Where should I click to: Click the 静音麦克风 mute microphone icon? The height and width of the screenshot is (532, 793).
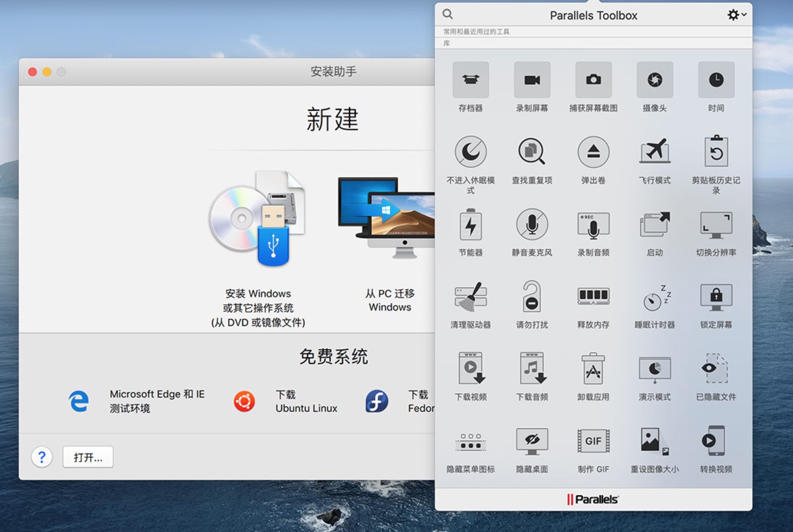(532, 224)
